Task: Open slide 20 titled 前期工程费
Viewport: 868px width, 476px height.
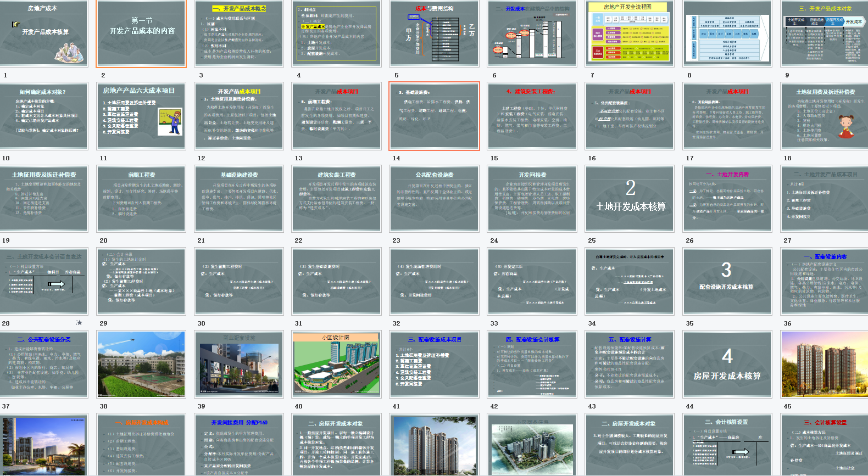Action: [141, 199]
